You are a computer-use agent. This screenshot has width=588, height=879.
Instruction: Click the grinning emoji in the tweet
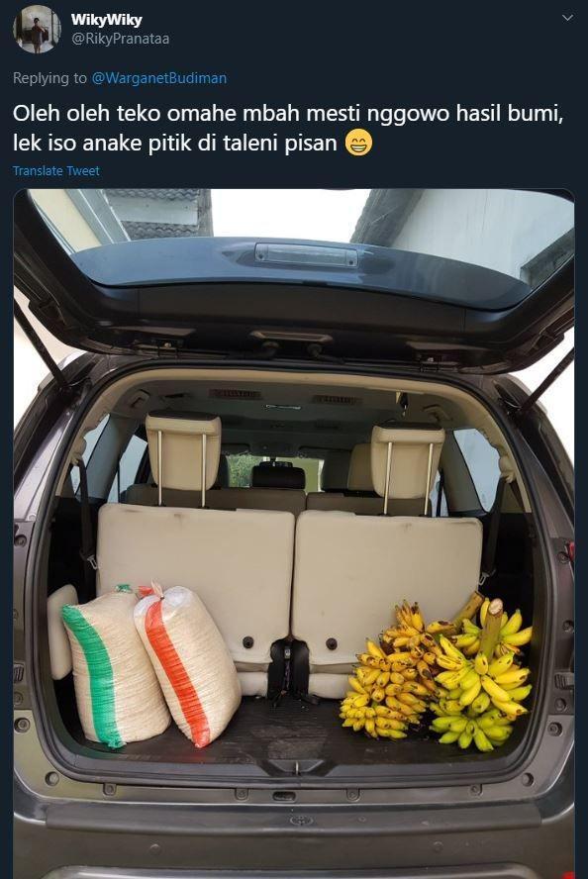pos(358,143)
